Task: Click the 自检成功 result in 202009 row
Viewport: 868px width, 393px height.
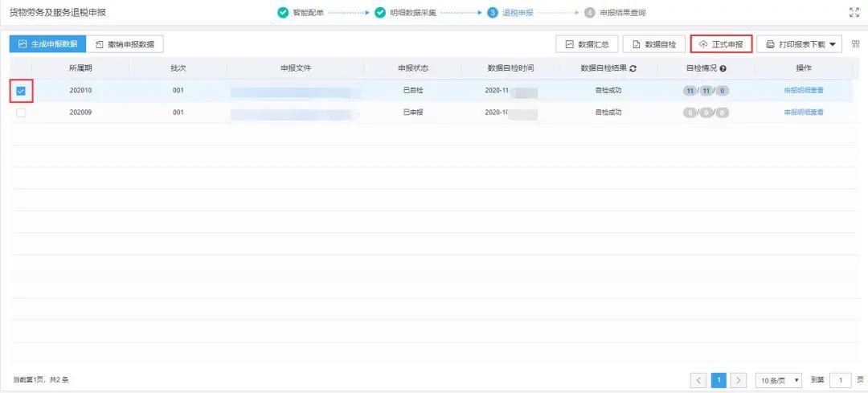Action: coord(608,112)
